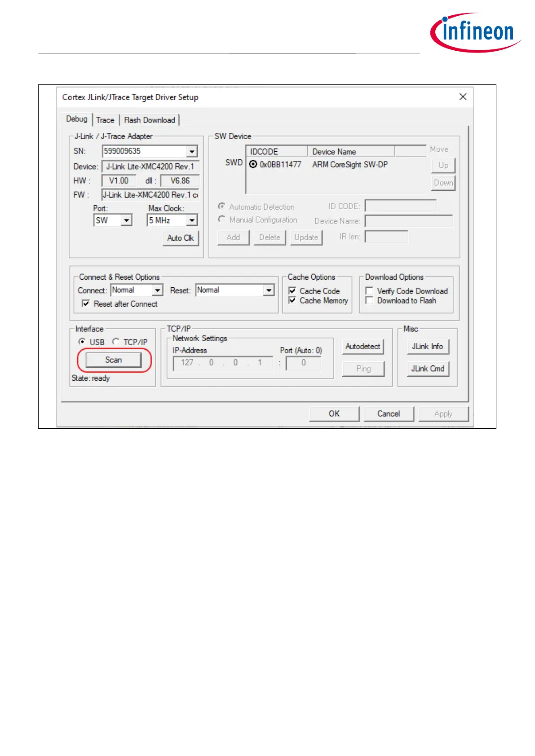535x756 pixels.
Task: Select the Debug tab
Action: pos(77,119)
